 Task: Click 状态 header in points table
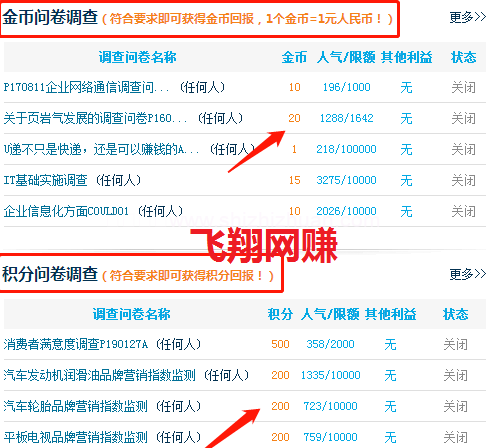pyautogui.click(x=456, y=314)
